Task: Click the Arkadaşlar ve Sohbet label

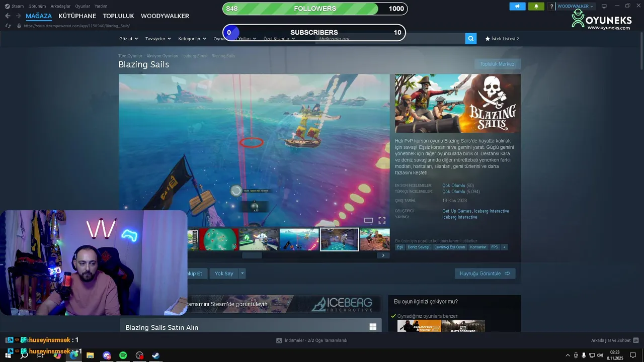Action: [x=611, y=340]
